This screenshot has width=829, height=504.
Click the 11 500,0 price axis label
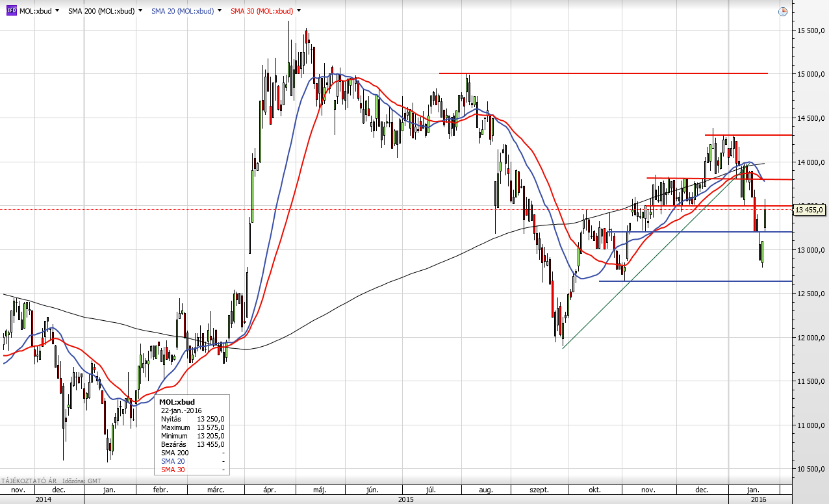tap(810, 381)
